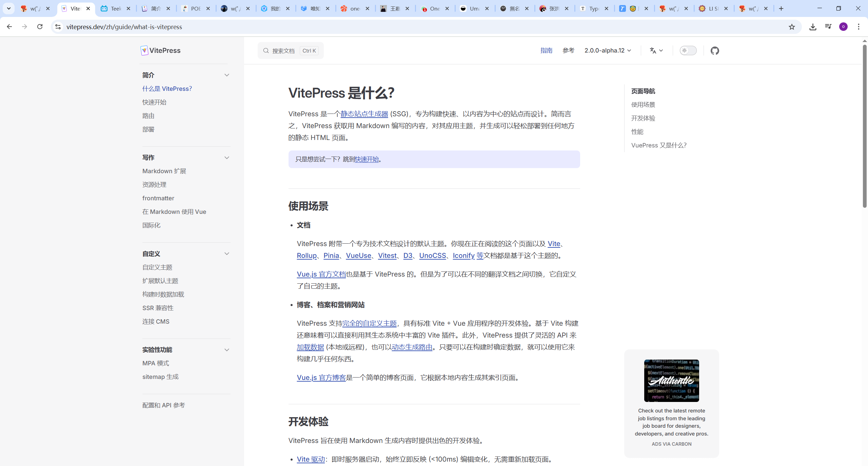This screenshot has width=868, height=466.
Task: Click the address bar URL
Action: click(124, 27)
